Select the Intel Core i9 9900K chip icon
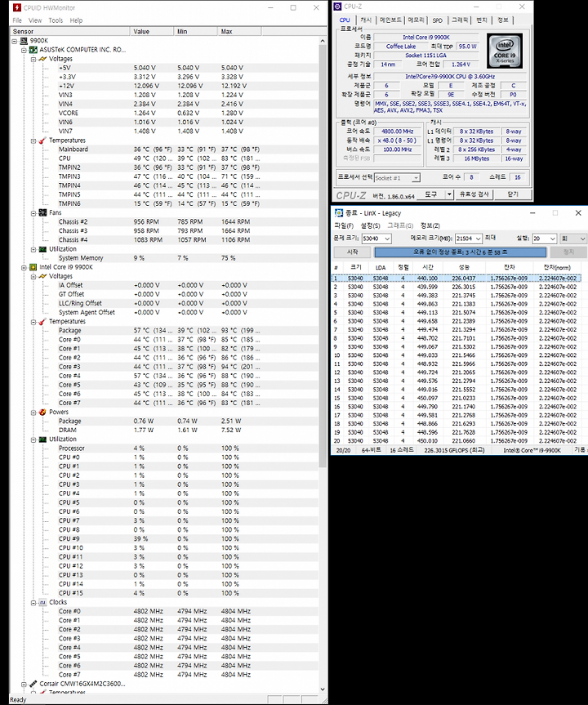The width and height of the screenshot is (588, 705). coord(33,267)
